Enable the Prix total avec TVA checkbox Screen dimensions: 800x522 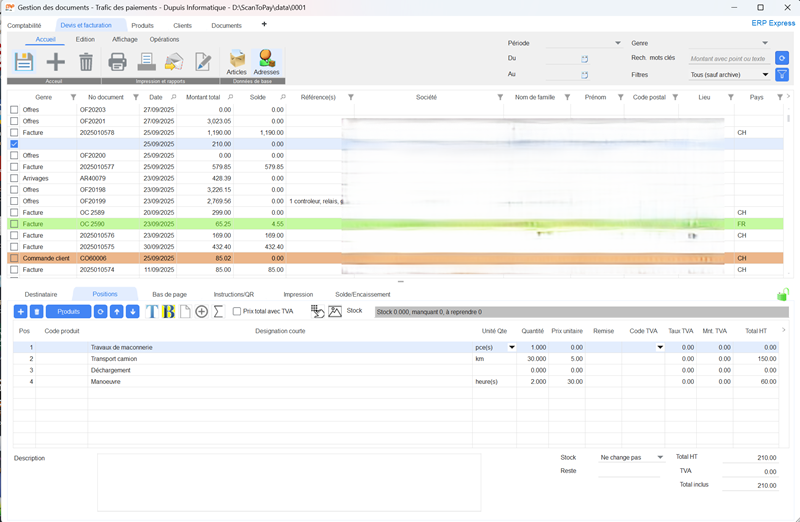[x=236, y=312]
